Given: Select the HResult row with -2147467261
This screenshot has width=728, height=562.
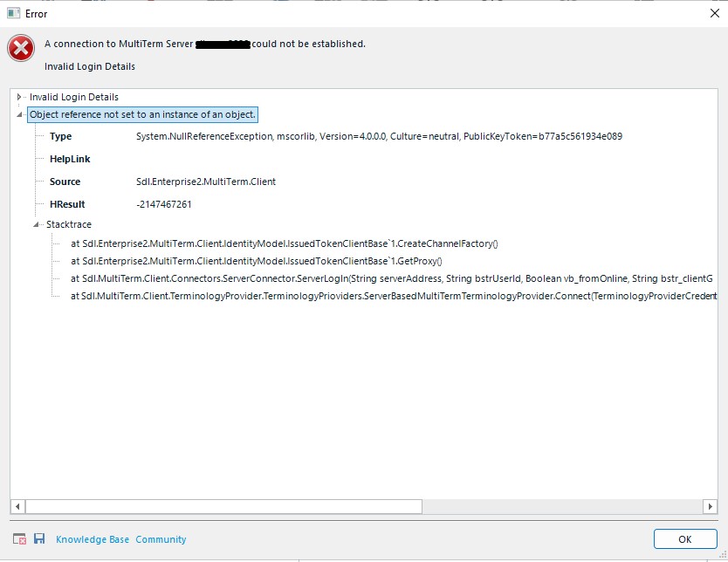Looking at the screenshot, I should point(163,204).
